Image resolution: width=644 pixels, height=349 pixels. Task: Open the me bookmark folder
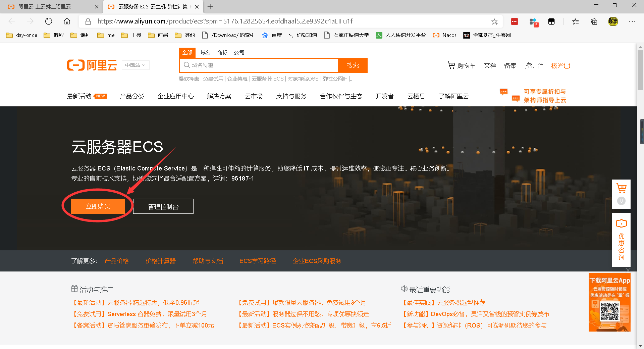point(106,35)
